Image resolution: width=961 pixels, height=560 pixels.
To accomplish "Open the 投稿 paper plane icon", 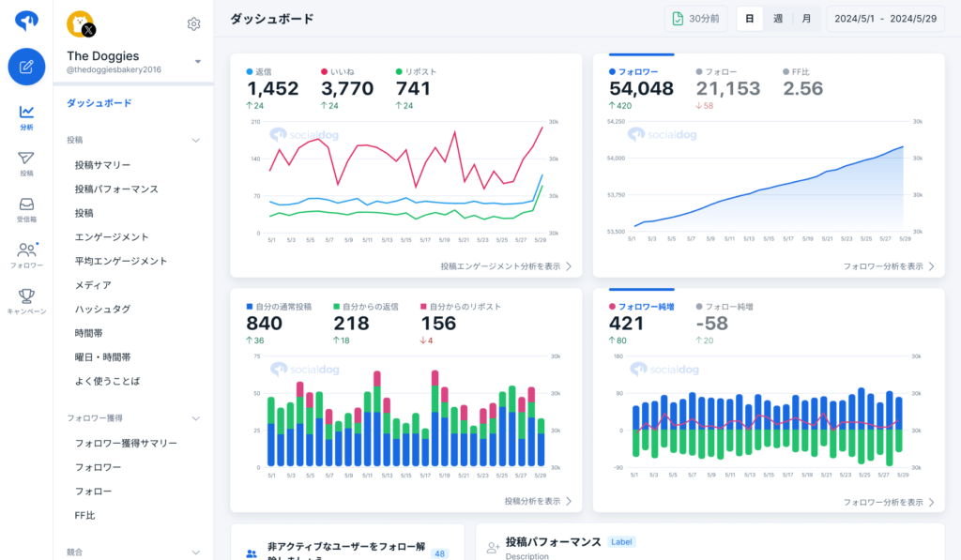I will (x=26, y=163).
